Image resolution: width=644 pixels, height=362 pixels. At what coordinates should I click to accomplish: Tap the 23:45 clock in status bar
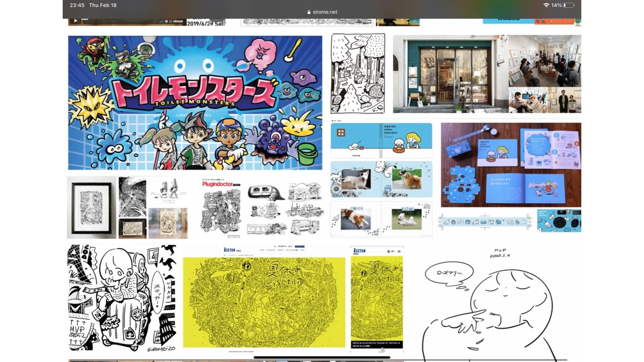coord(77,5)
